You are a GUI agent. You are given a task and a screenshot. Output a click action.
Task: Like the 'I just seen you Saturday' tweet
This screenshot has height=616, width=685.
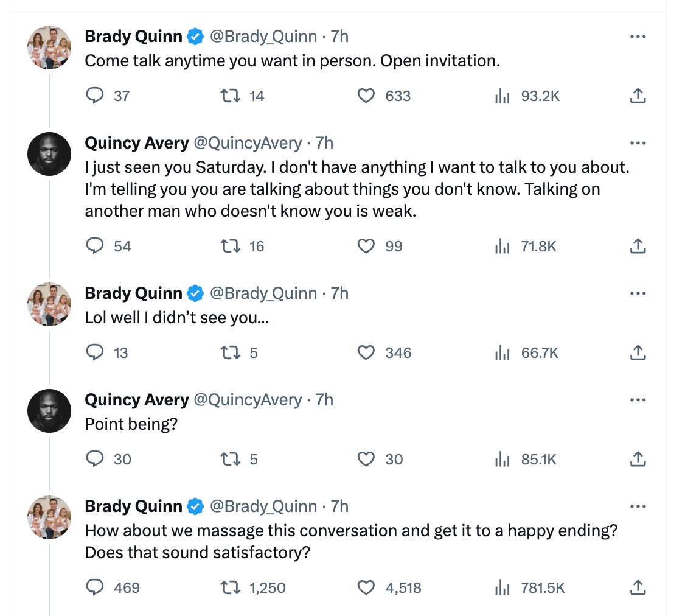point(366,247)
